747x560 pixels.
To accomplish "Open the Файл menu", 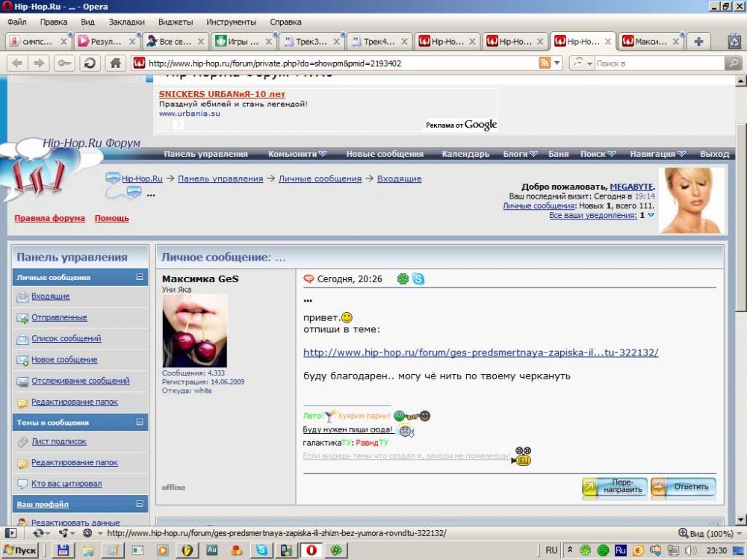I will [x=17, y=22].
